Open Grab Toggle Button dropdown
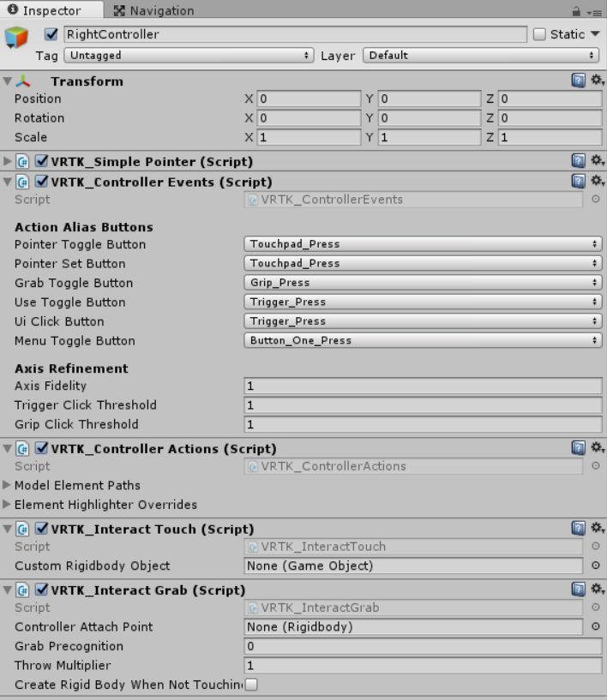Image resolution: width=607 pixels, height=700 pixels. tap(423, 282)
